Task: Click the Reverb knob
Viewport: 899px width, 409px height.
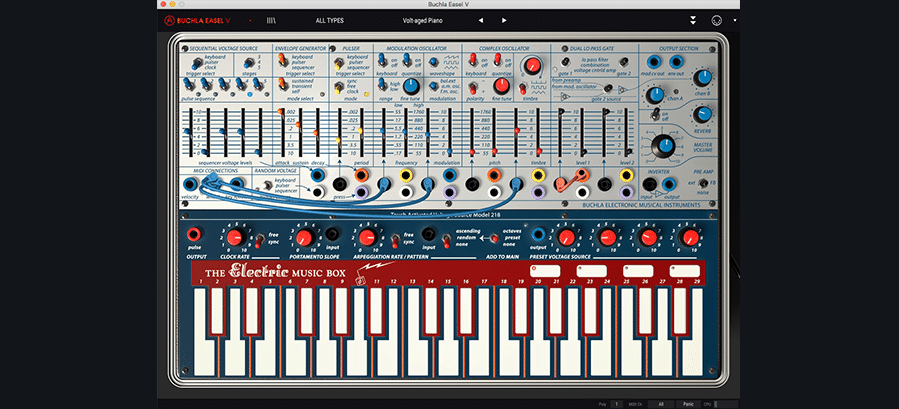Action: (702, 115)
